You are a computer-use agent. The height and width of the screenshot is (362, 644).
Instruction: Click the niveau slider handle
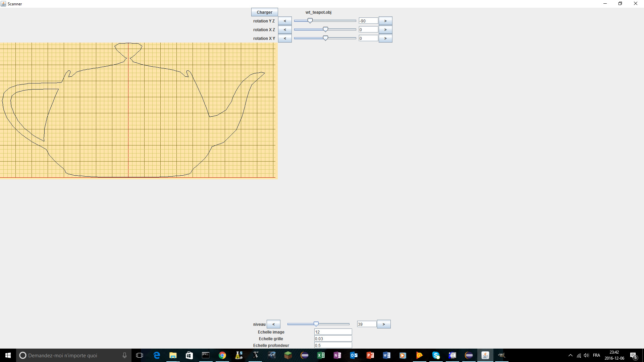coord(316,324)
